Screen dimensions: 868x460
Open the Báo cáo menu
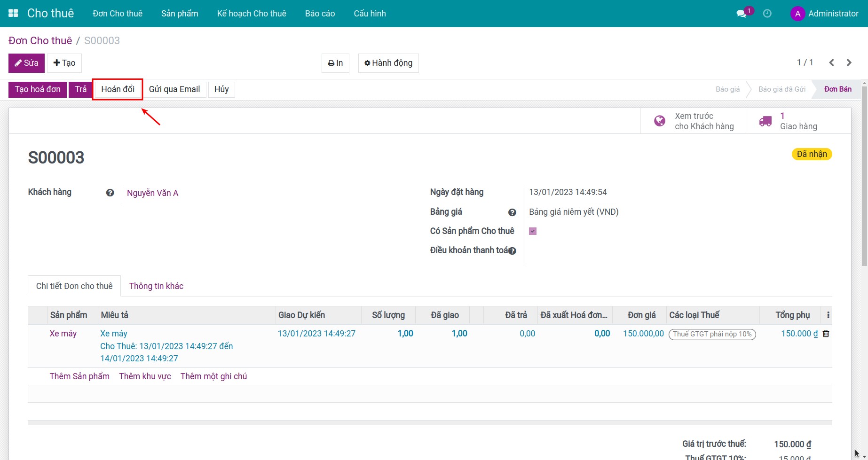(320, 14)
